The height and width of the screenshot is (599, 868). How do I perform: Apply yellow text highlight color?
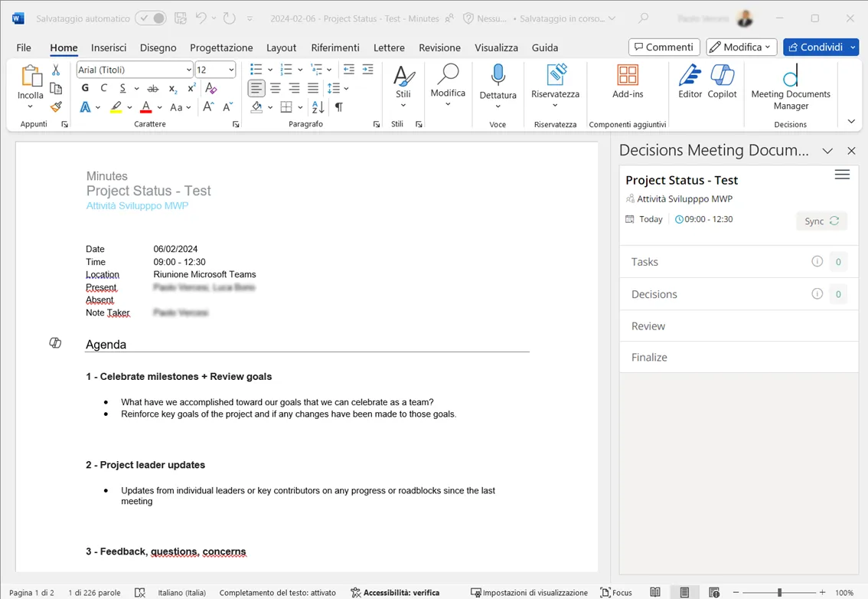tap(116, 106)
